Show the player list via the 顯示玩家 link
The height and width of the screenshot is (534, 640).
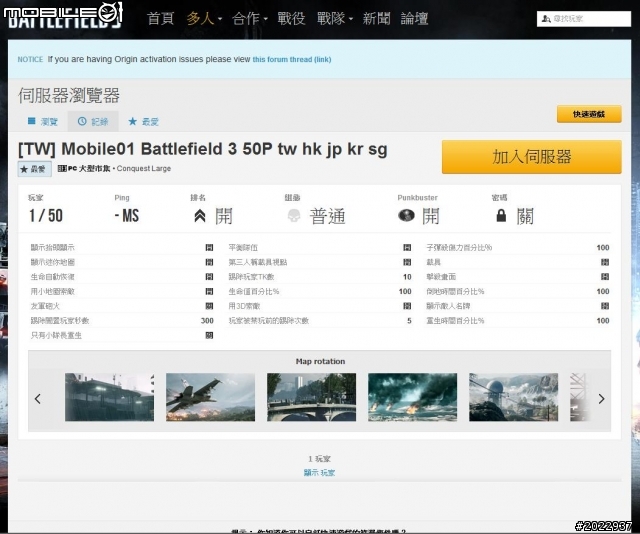point(319,473)
